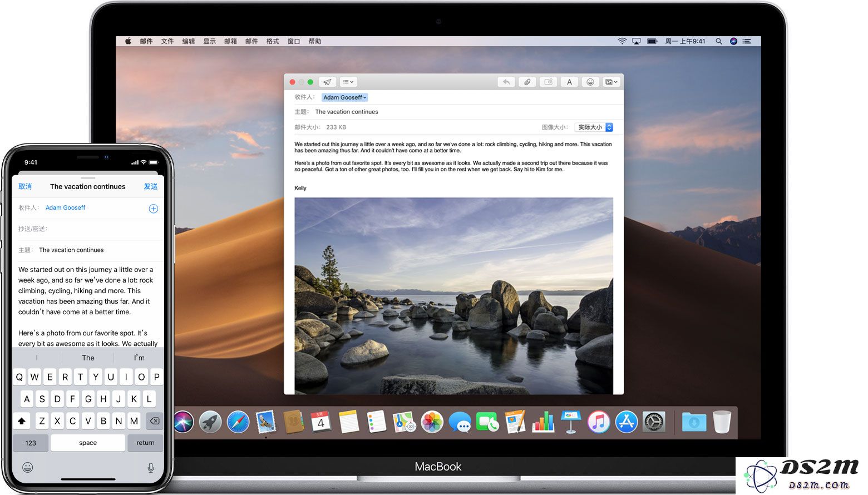This screenshot has width=868, height=495.
Task: Open Spotlight search magnifier in menu bar
Action: [x=719, y=41]
